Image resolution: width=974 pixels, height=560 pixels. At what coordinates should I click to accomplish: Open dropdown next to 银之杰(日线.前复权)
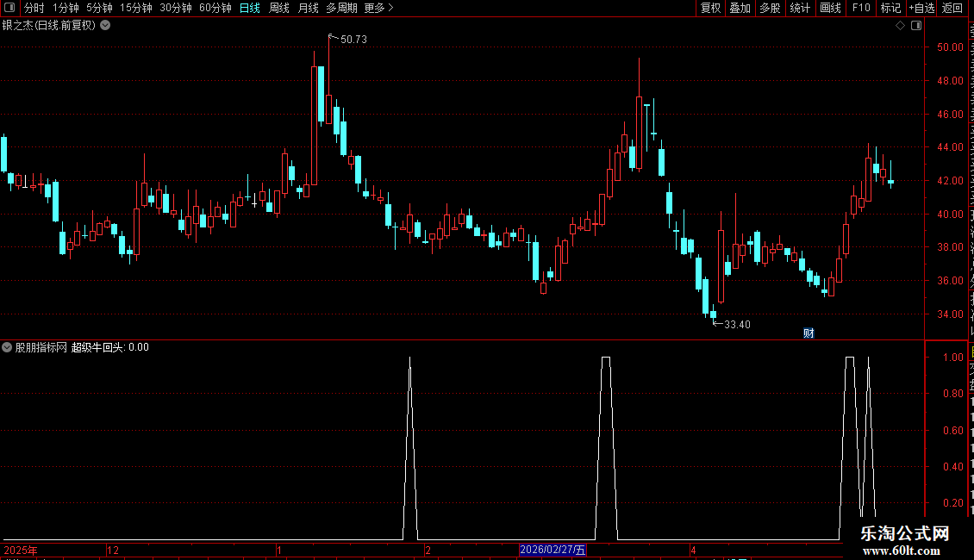[x=106, y=26]
